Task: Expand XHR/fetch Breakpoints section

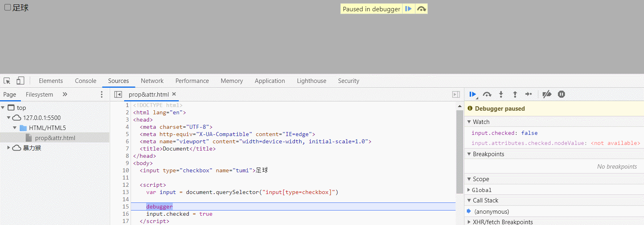Action: click(x=469, y=222)
